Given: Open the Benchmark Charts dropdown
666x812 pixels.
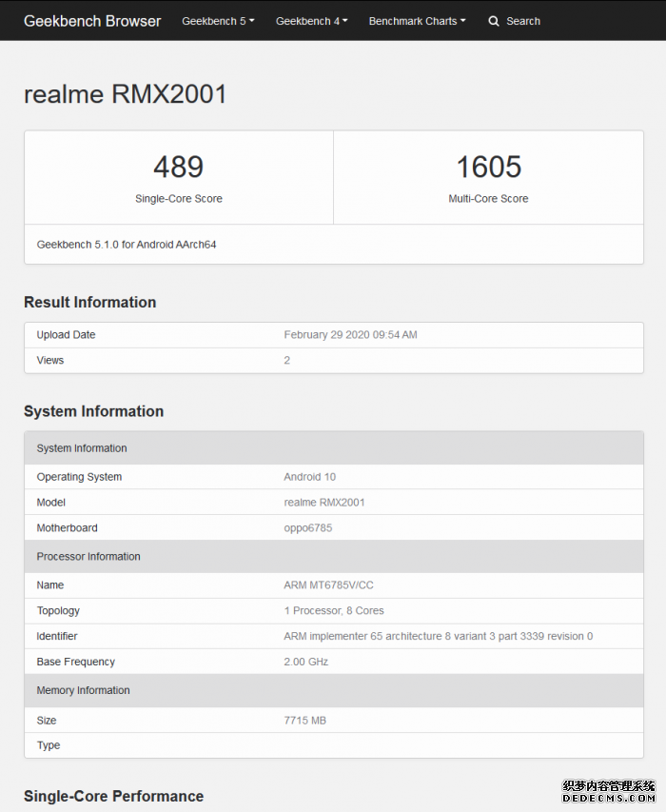Looking at the screenshot, I should tap(417, 21).
